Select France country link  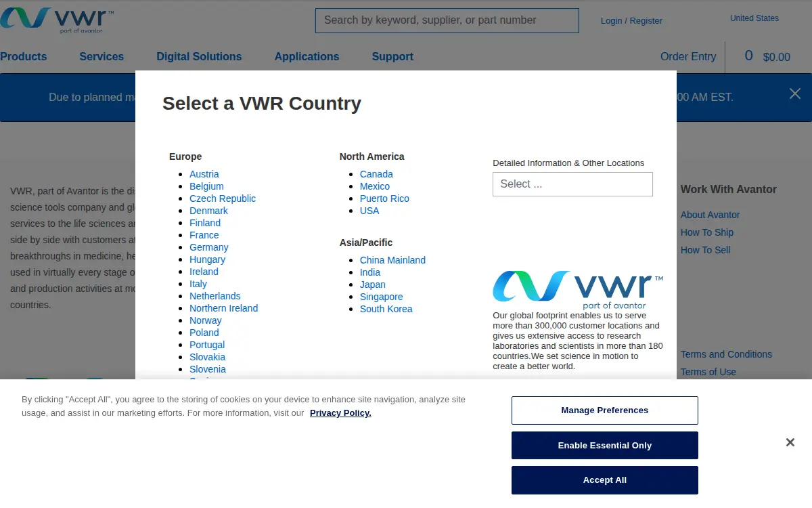click(204, 235)
